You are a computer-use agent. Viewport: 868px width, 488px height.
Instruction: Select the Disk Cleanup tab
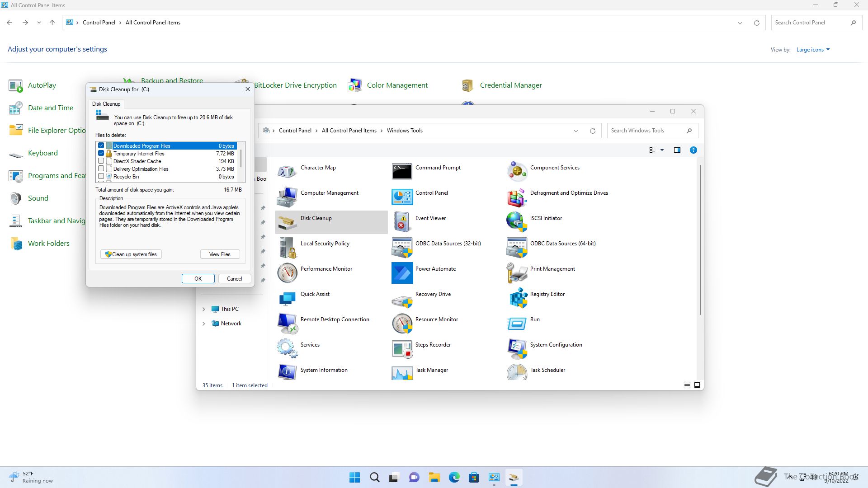click(106, 104)
